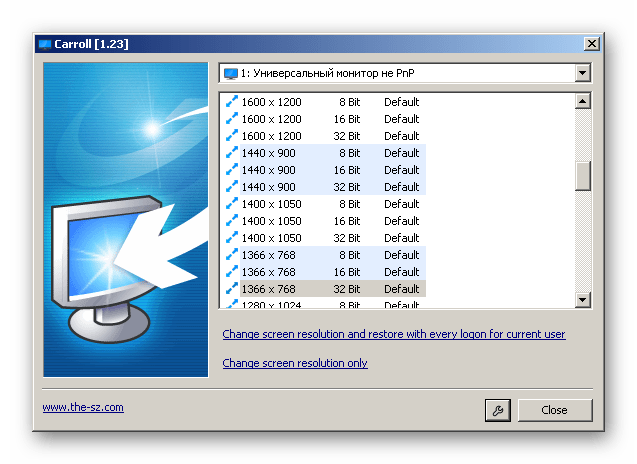Image resolution: width=637 pixels, height=464 pixels.
Task: Visit the www.the-sz.com website link
Action: pos(83,407)
